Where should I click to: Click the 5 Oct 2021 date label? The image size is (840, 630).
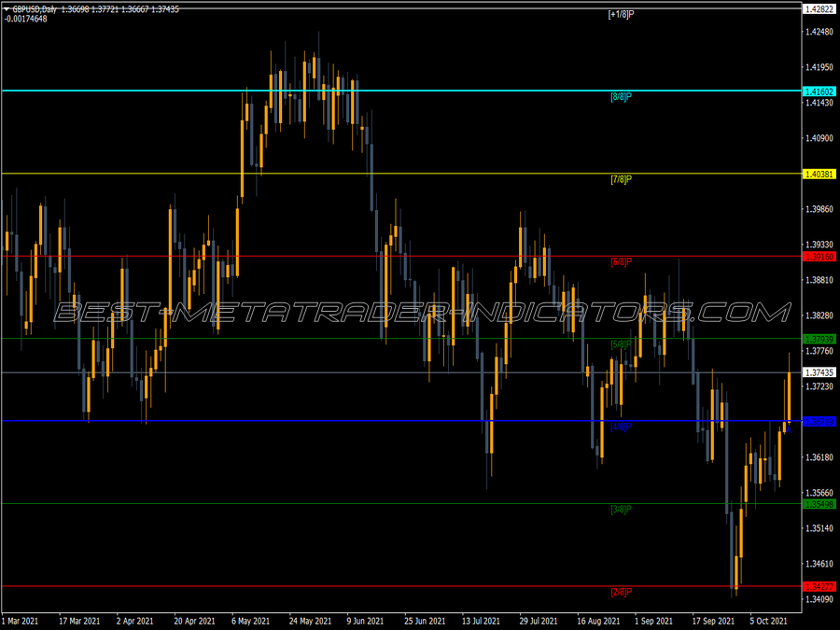click(769, 621)
